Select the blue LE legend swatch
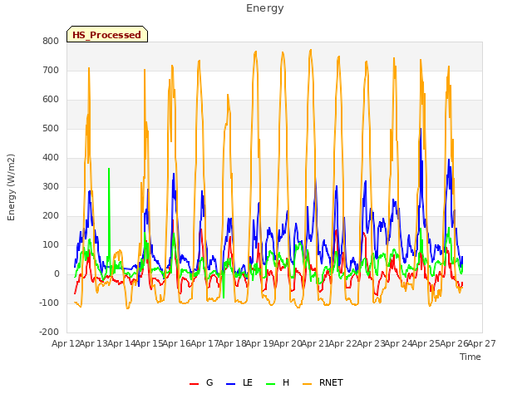The width and height of the screenshot is (532, 399). click(x=231, y=384)
